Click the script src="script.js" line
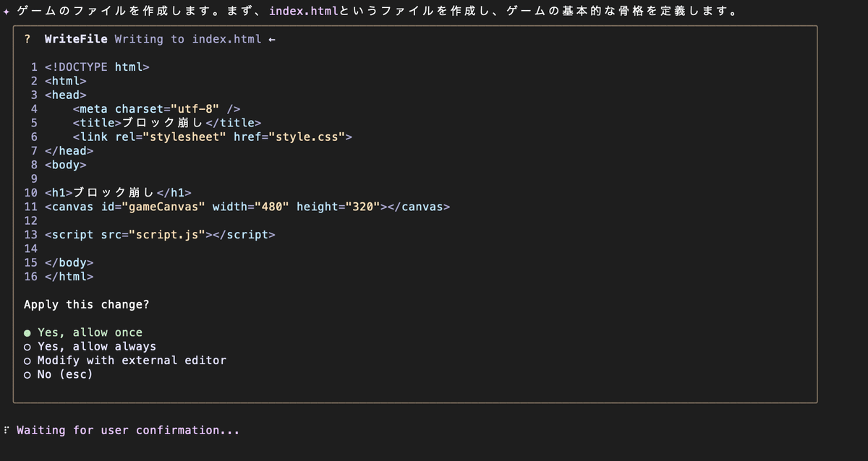Image resolution: width=868 pixels, height=461 pixels. (160, 235)
